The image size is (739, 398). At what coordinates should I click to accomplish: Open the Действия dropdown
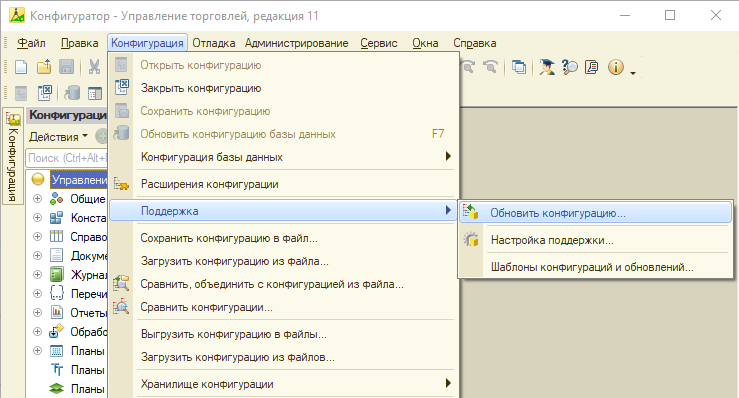tap(58, 137)
